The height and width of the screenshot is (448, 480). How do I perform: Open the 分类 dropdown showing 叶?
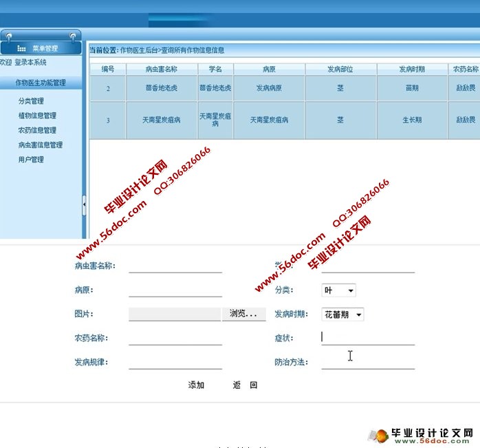(339, 291)
